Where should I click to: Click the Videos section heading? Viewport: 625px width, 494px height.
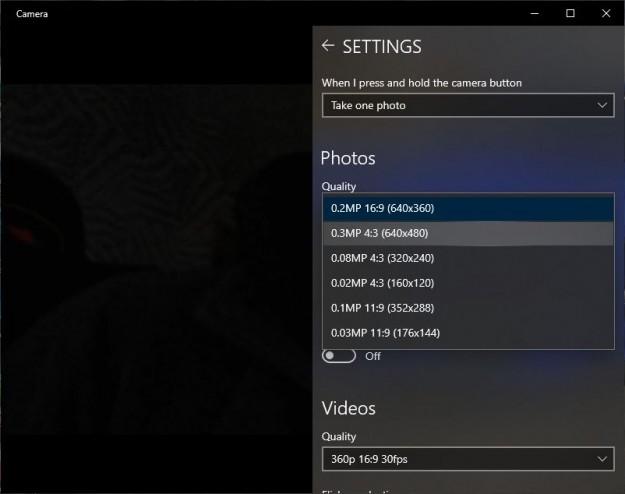(x=348, y=408)
